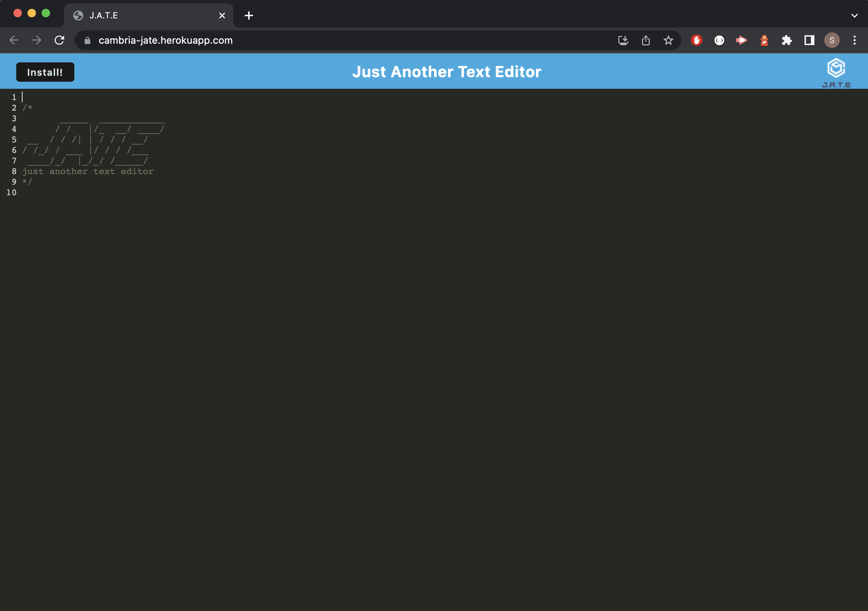Image resolution: width=868 pixels, height=611 pixels.
Task: Open a new browser tab
Action: pyautogui.click(x=249, y=16)
